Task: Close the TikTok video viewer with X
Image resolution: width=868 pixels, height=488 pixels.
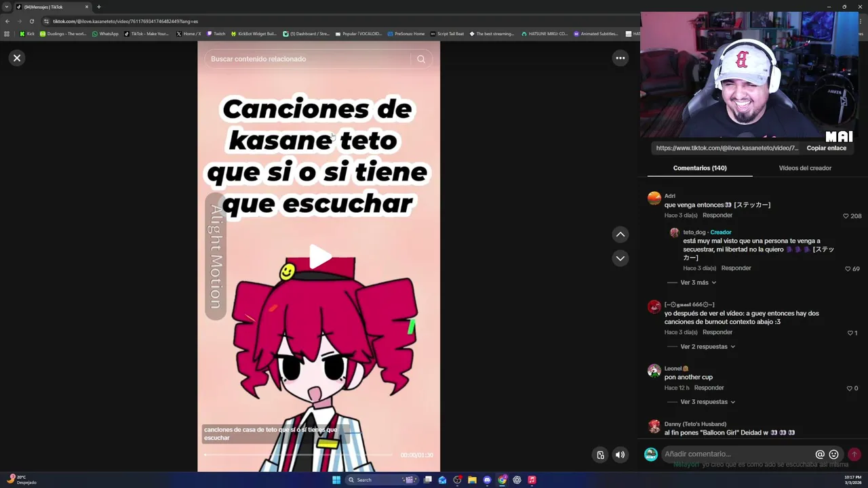Action: (x=17, y=58)
